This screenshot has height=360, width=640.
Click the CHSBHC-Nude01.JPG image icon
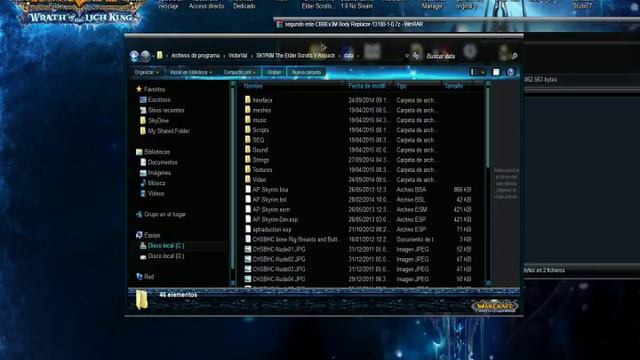[x=248, y=249]
